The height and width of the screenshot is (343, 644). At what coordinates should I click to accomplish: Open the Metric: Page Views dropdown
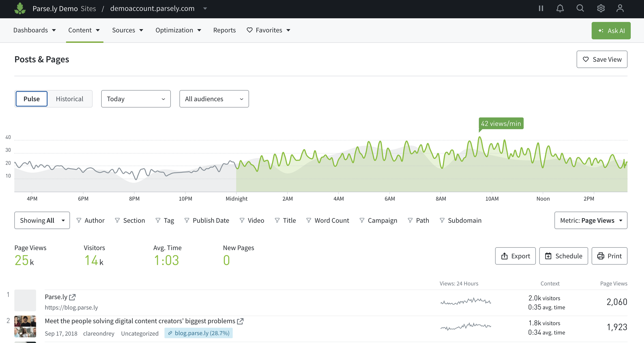pos(591,220)
